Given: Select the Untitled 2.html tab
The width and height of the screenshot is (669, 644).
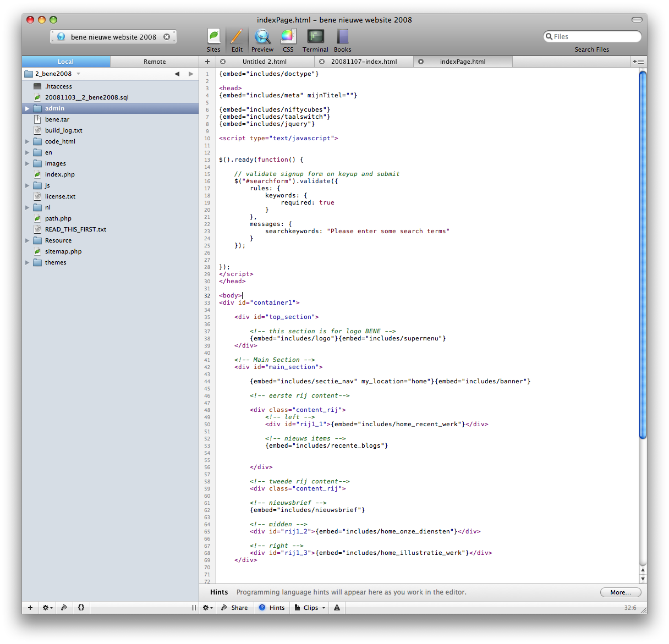Looking at the screenshot, I should click(265, 62).
